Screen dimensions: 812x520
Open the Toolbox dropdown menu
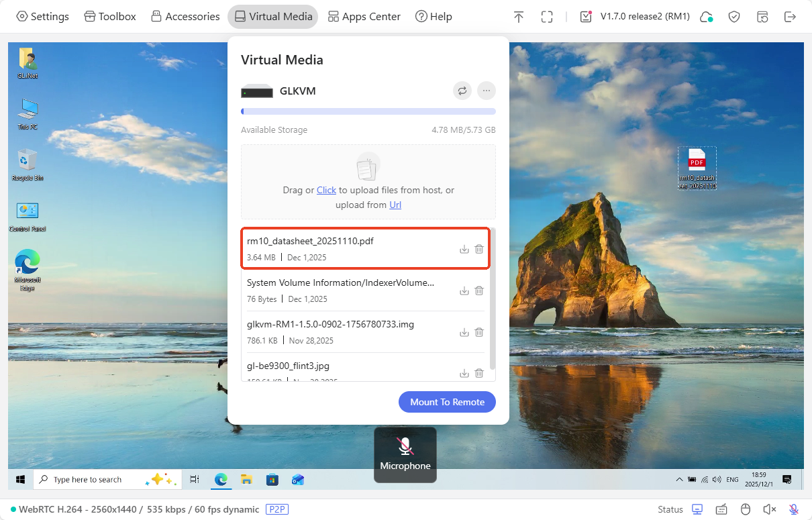coord(110,17)
